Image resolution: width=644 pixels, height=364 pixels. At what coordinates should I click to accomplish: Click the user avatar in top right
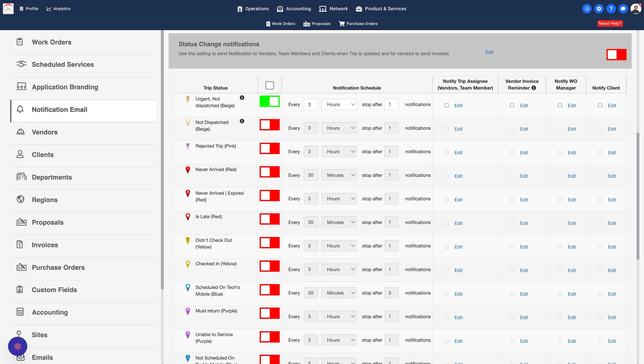tap(636, 9)
